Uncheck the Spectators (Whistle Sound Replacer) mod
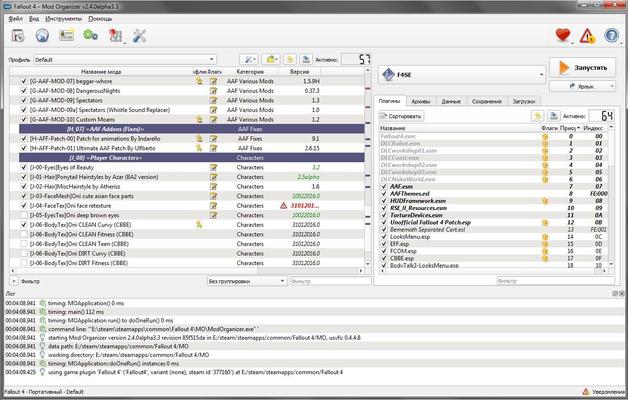The image size is (628, 400). (x=24, y=110)
